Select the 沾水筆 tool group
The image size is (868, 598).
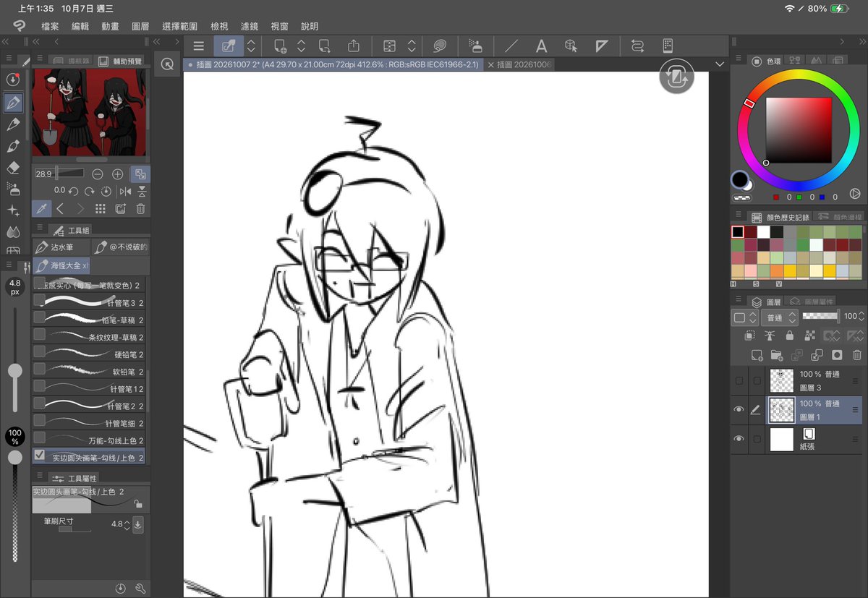[61, 247]
